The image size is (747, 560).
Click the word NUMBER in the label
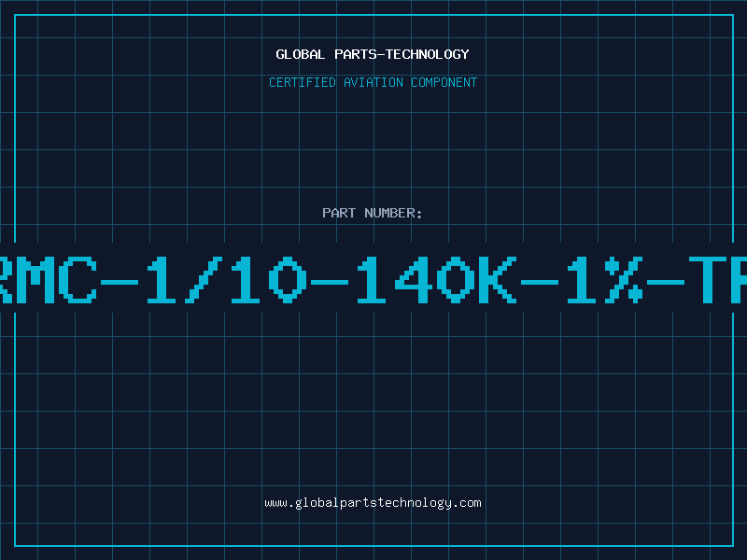(x=389, y=213)
